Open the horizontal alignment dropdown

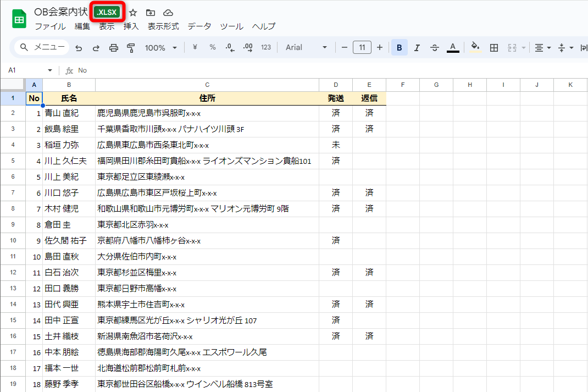click(542, 47)
